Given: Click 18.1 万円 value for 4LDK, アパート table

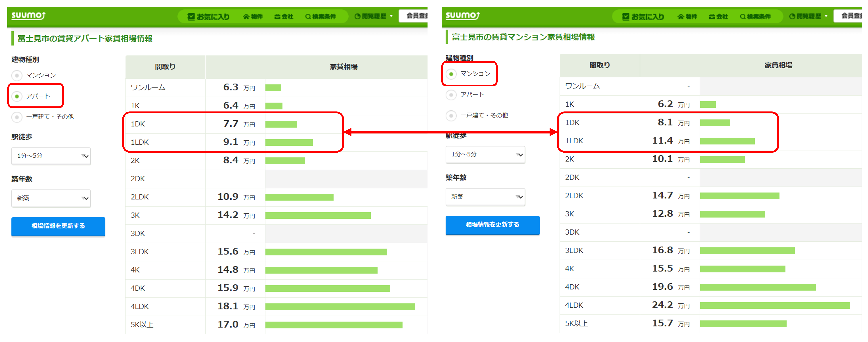Looking at the screenshot, I should 236,307.
